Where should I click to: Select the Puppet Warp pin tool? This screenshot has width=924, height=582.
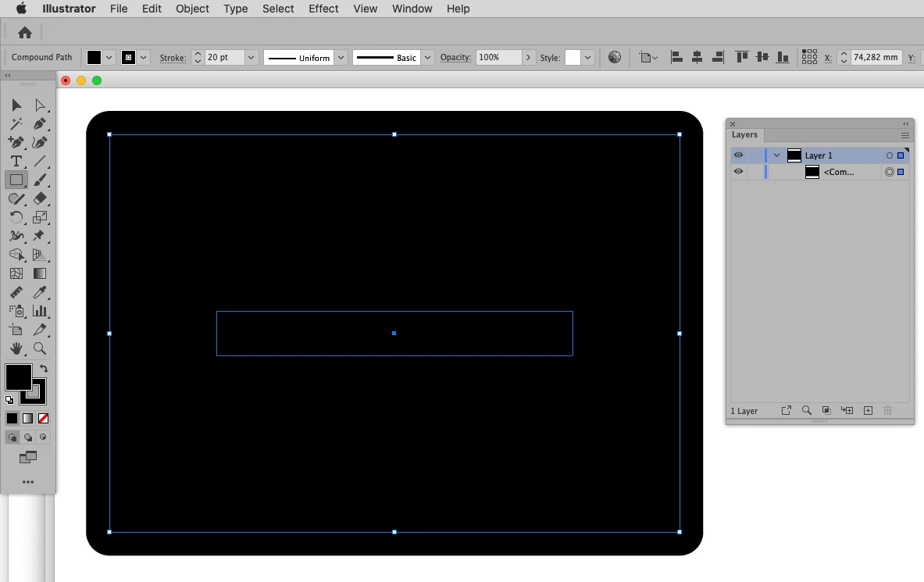click(40, 236)
